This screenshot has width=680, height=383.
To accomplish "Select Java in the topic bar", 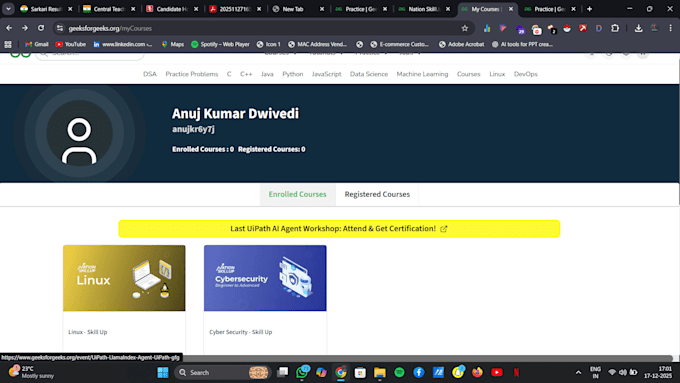I will pyautogui.click(x=267, y=74).
